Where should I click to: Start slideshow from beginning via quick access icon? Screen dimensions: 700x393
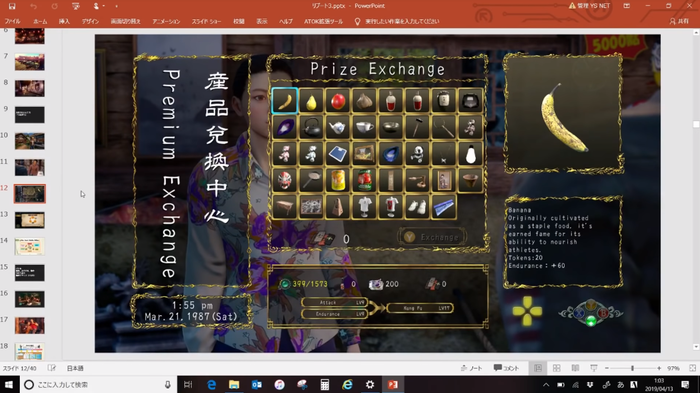tap(75, 6)
